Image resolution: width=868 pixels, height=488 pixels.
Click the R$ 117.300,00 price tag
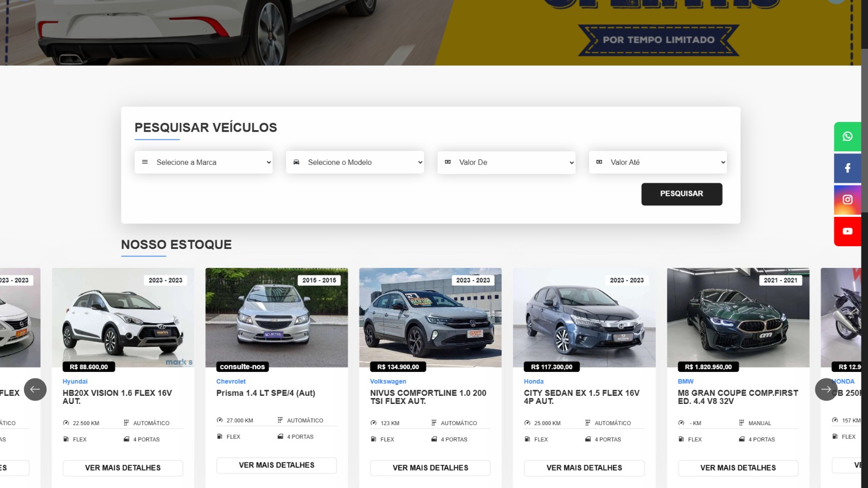pos(552,367)
